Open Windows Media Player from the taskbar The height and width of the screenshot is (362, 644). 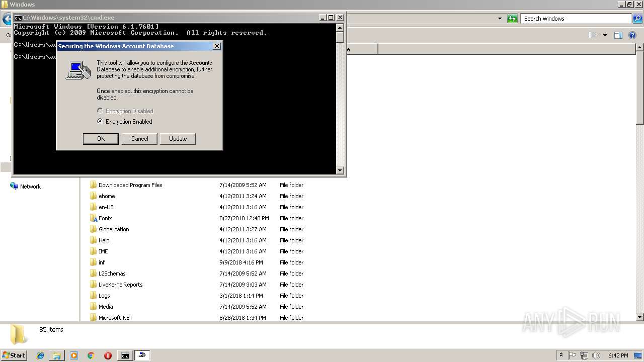[74, 355]
